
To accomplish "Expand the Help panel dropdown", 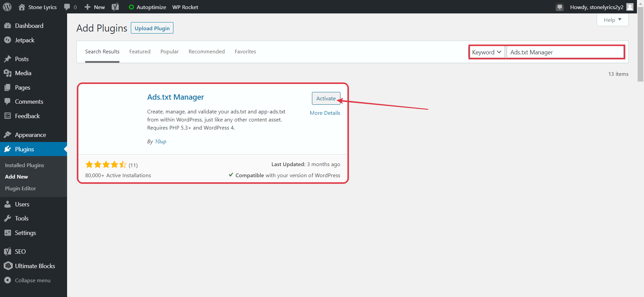I will [x=612, y=20].
